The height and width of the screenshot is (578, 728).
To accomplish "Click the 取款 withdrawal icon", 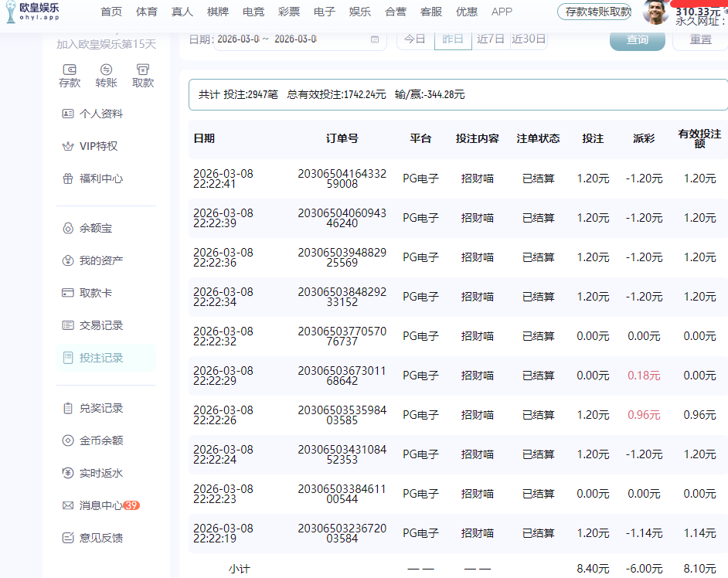I will [142, 70].
